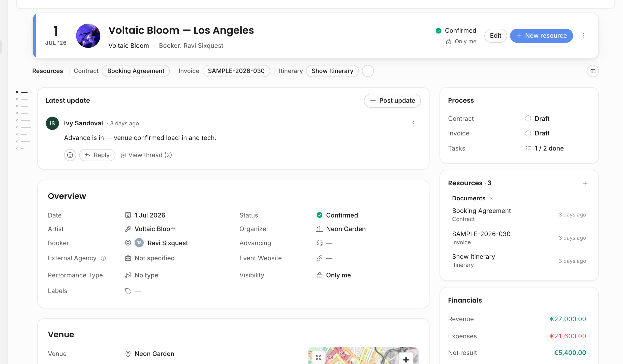Open the SAMPLE-2026-030 invoice tab chip
The image size is (623, 364).
pyautogui.click(x=236, y=71)
